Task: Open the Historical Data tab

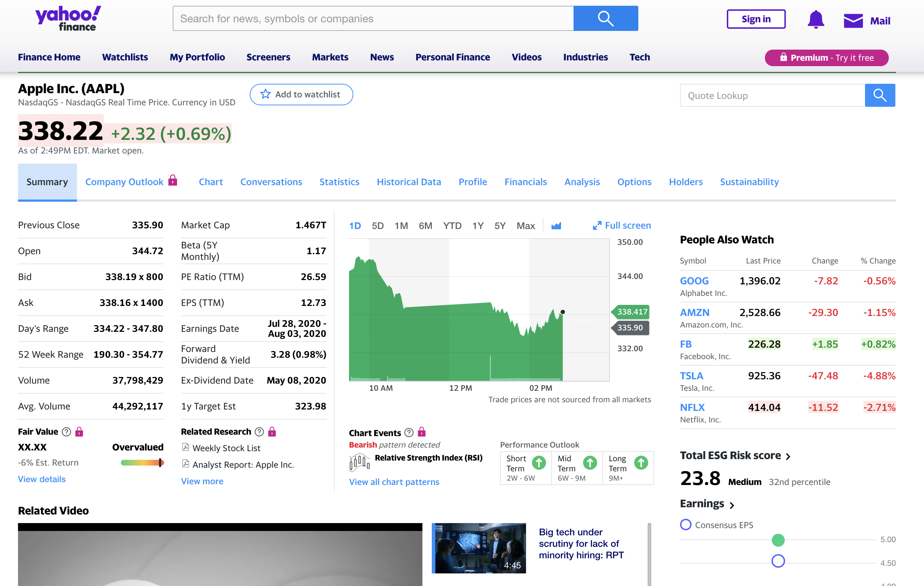Action: [409, 182]
